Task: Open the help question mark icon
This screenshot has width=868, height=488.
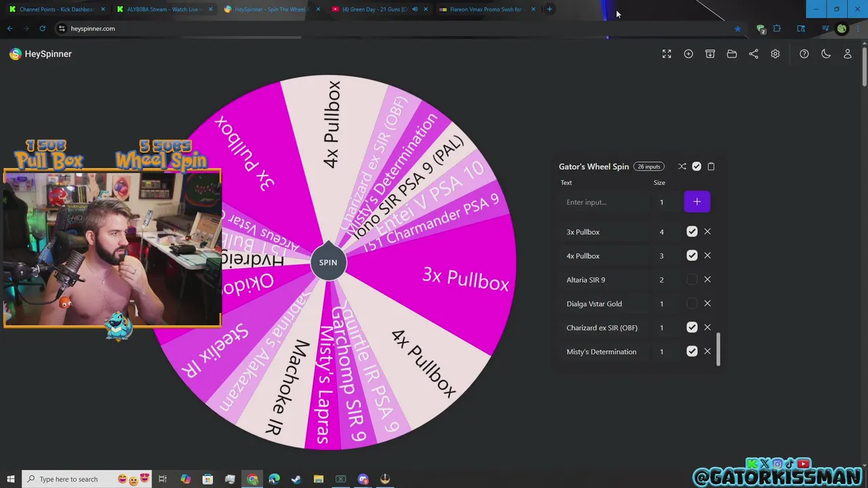Action: 804,54
